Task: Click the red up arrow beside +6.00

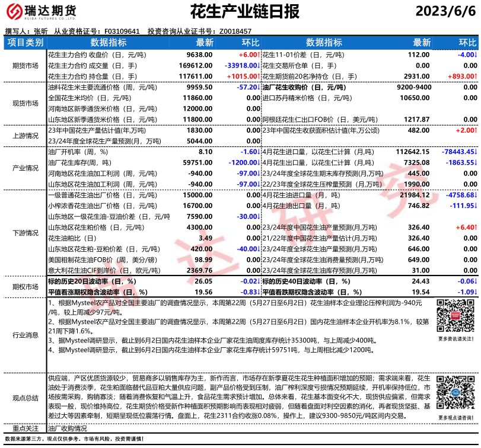Action: pos(259,55)
